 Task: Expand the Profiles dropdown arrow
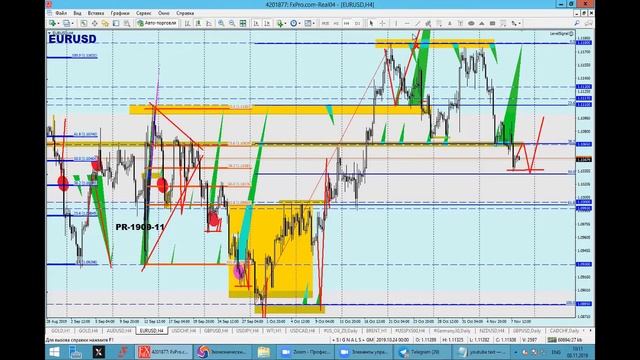[x=73, y=23]
